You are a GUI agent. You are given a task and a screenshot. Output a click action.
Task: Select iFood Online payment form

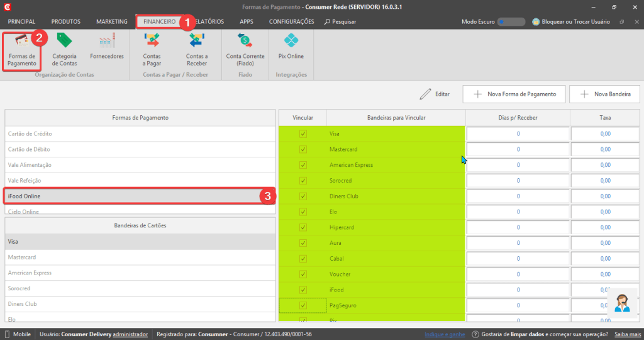(x=140, y=196)
